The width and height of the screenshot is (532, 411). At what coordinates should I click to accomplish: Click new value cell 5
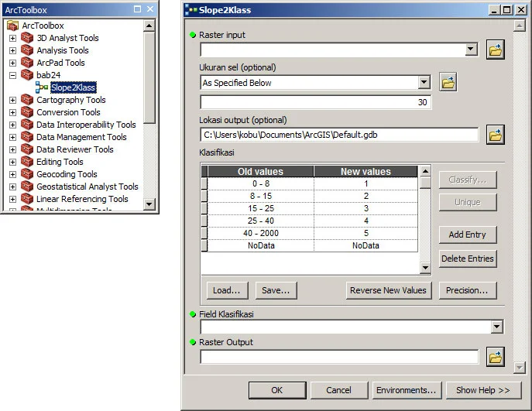click(x=366, y=233)
